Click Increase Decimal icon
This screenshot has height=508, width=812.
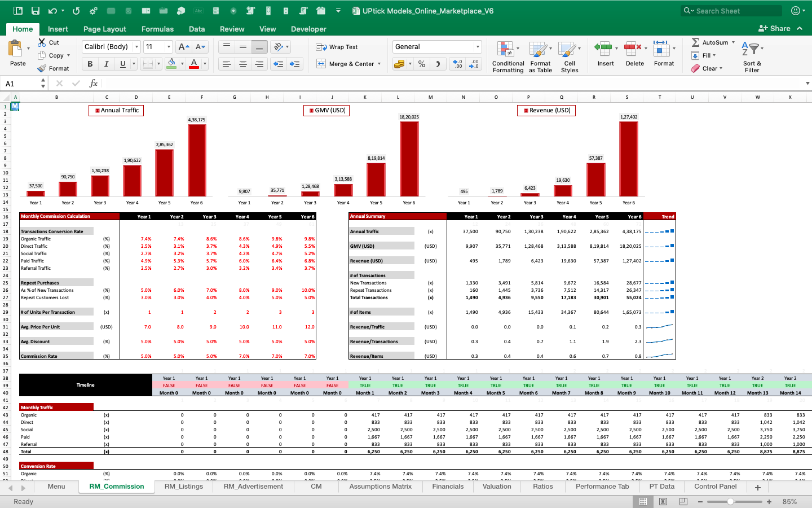tap(457, 64)
